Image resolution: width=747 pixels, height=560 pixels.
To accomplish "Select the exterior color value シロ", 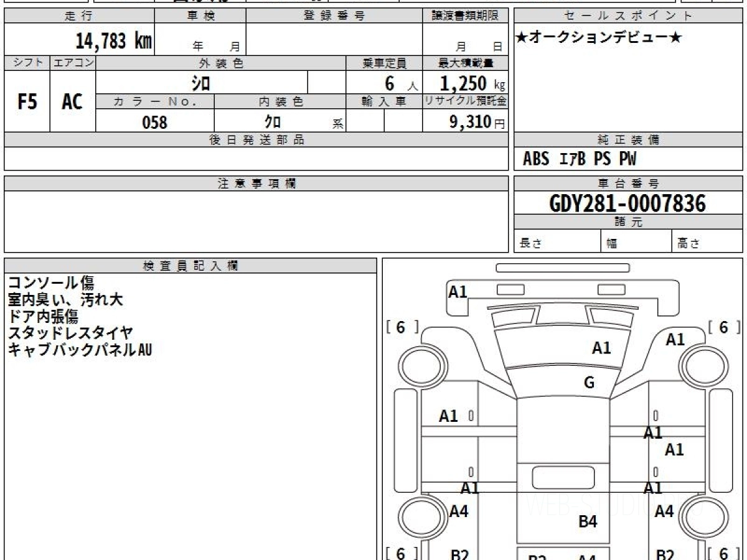I will (x=200, y=83).
